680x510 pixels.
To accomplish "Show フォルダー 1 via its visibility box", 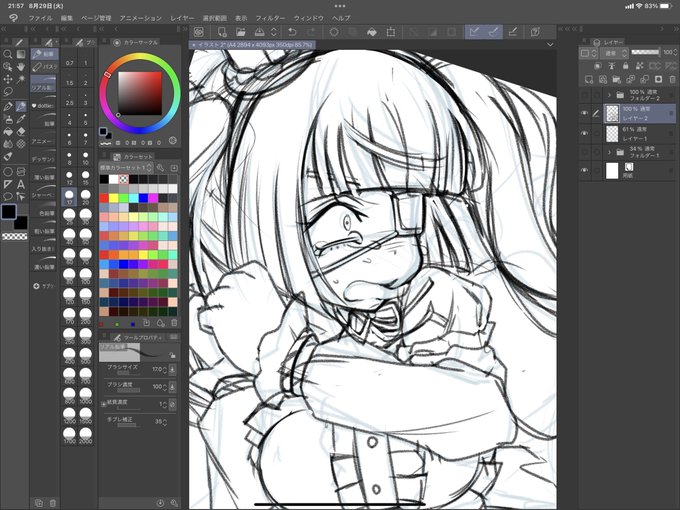I will (x=584, y=152).
